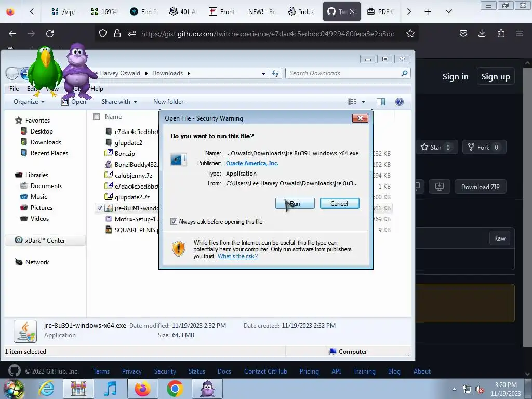
Task: Open the Firefox hamburger menu
Action: (520, 33)
